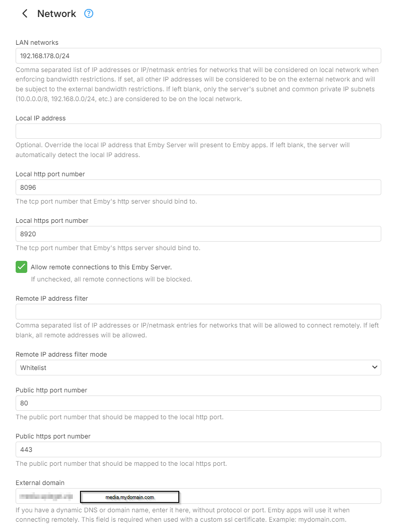Uncheck the allow remote connections checkbox
This screenshot has width=417, height=532.
coord(21,267)
